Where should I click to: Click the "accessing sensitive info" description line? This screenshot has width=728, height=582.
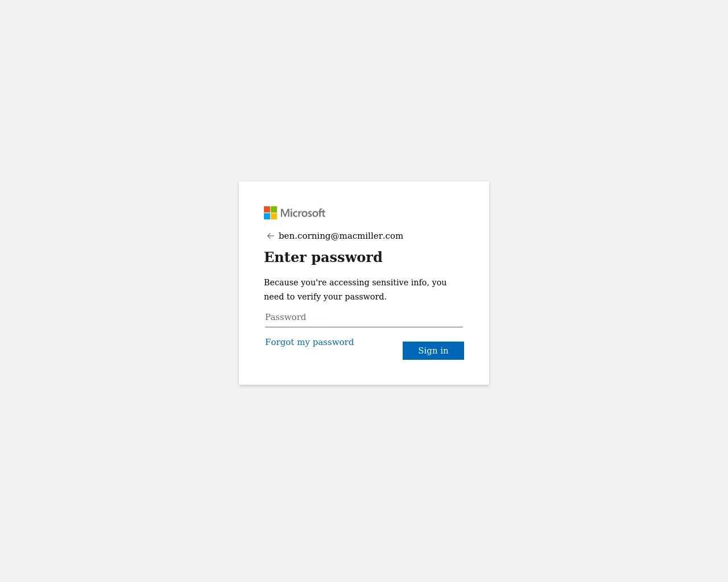pos(355,282)
